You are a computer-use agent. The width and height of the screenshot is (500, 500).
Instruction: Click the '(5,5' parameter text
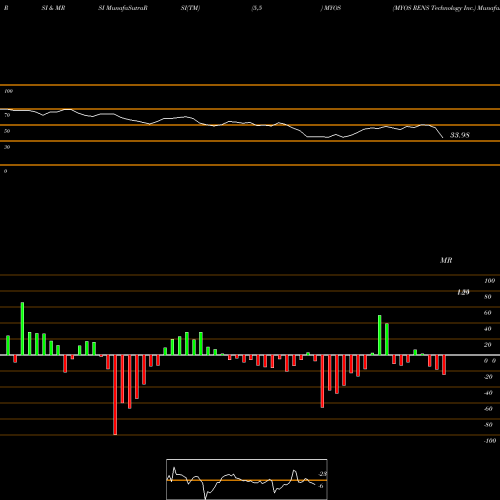click(x=257, y=8)
